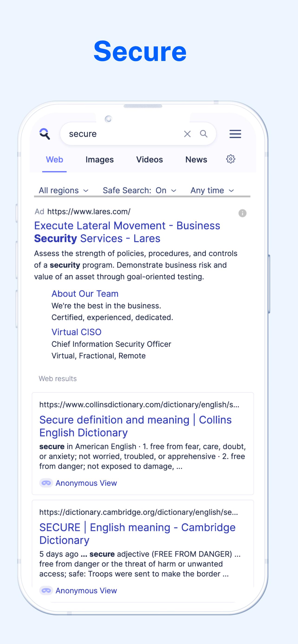298x644 pixels.
Task: Expand the All regions dropdown
Action: [x=64, y=191]
